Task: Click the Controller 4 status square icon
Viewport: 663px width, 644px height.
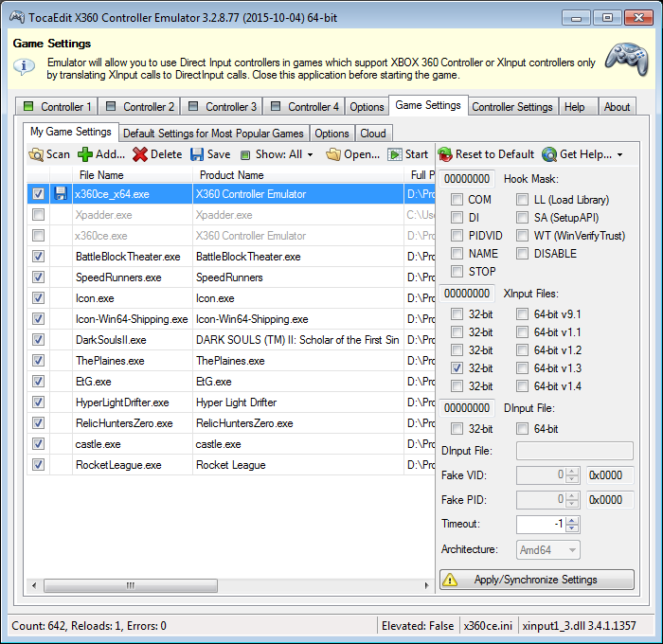Action: point(276,106)
